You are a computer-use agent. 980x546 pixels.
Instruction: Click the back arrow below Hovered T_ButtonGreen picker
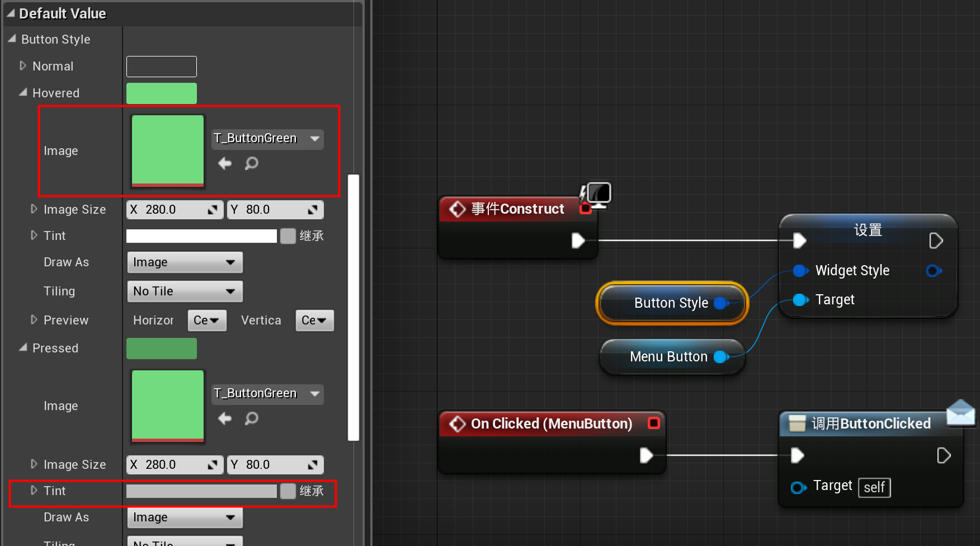pos(225,163)
